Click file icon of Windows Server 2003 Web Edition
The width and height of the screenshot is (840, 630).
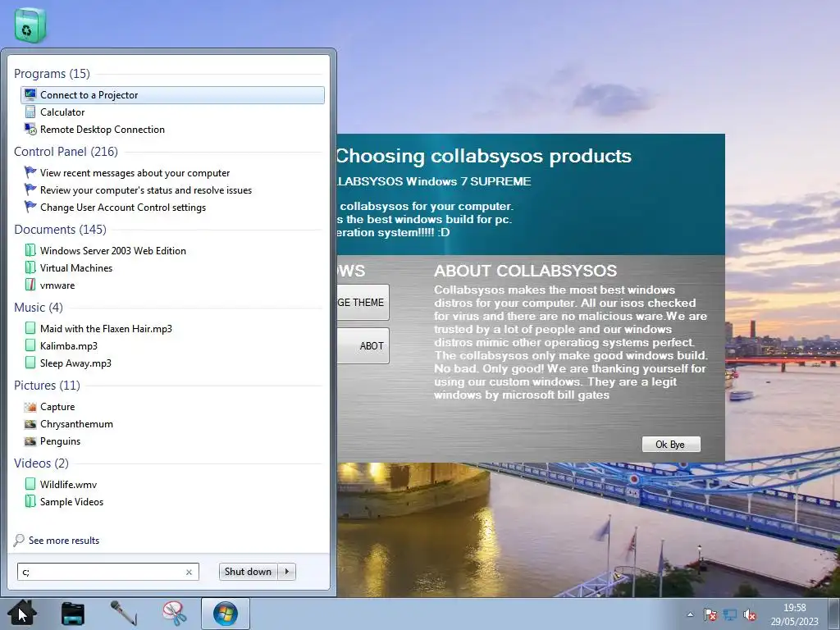point(30,250)
